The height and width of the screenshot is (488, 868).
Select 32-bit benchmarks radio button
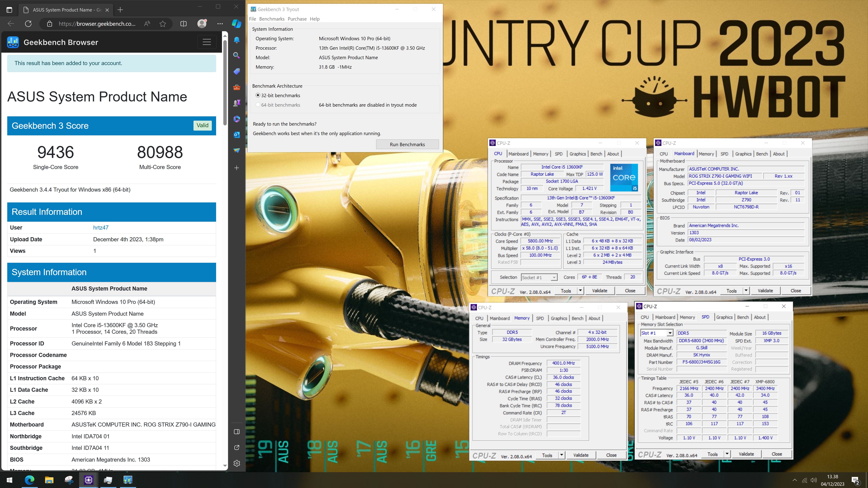tap(258, 95)
